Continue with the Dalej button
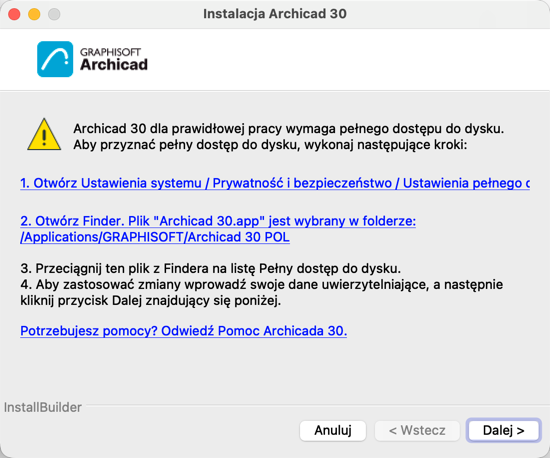Screen dimensions: 550x458 point(504,430)
